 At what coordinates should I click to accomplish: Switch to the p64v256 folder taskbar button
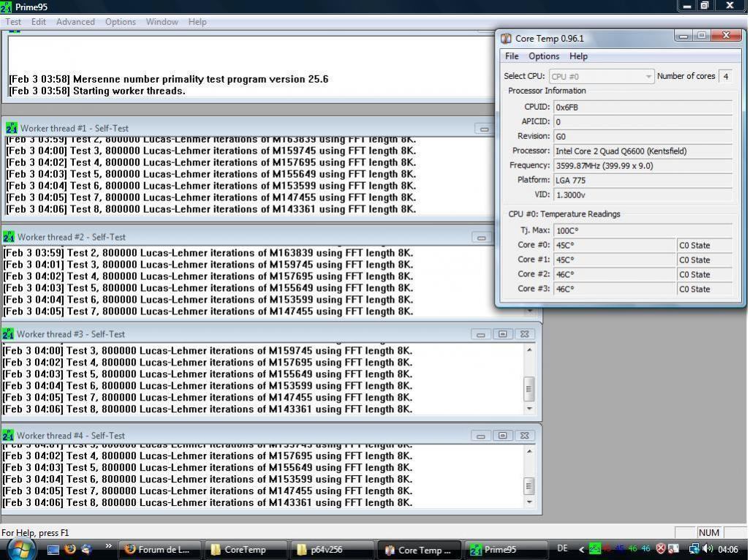[x=332, y=550]
